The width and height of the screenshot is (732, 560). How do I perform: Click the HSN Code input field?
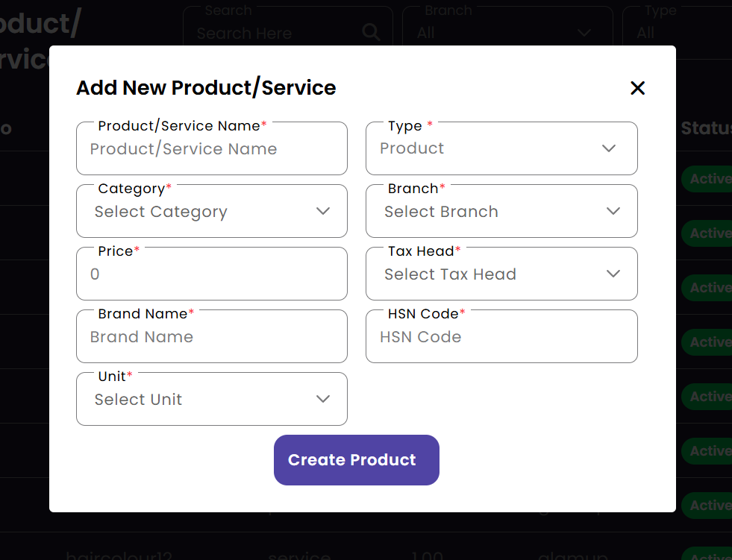pos(501,337)
